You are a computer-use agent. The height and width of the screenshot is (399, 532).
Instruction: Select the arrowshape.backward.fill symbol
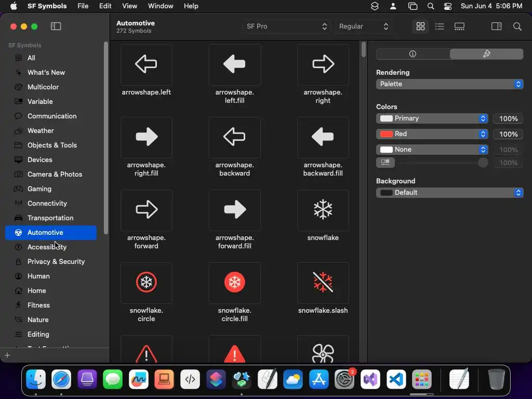coord(323,137)
